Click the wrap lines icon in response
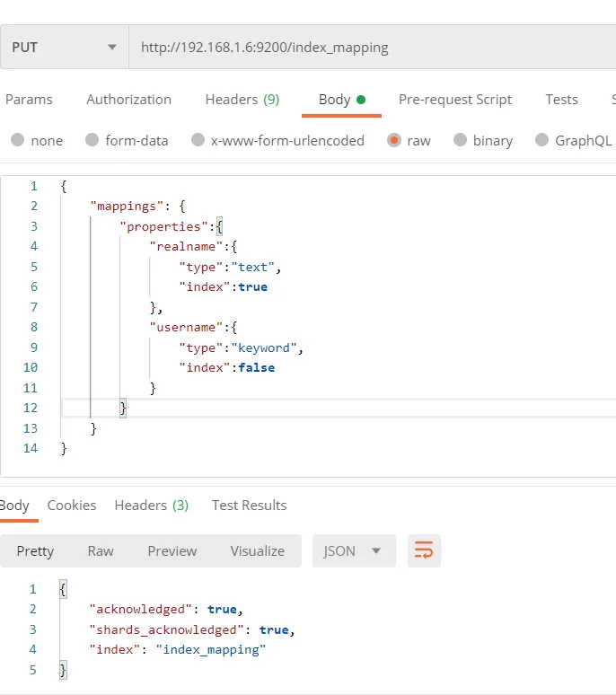This screenshot has height=695, width=616. (424, 550)
